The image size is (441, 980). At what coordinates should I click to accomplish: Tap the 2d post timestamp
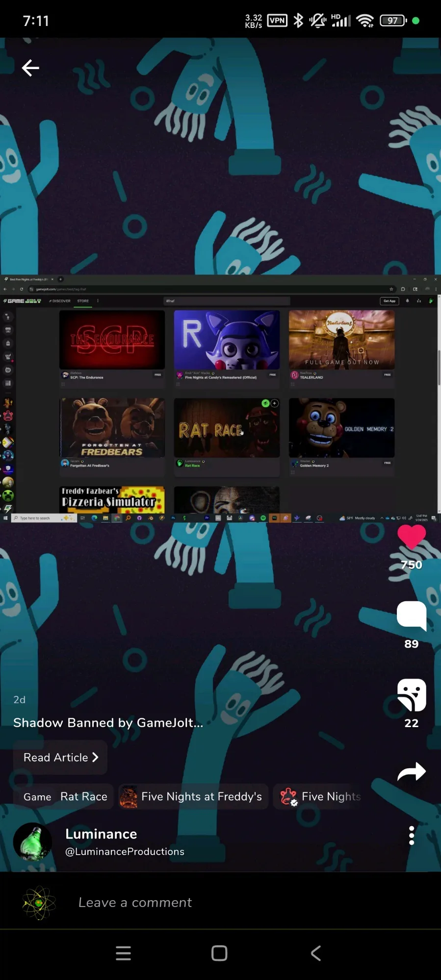20,700
